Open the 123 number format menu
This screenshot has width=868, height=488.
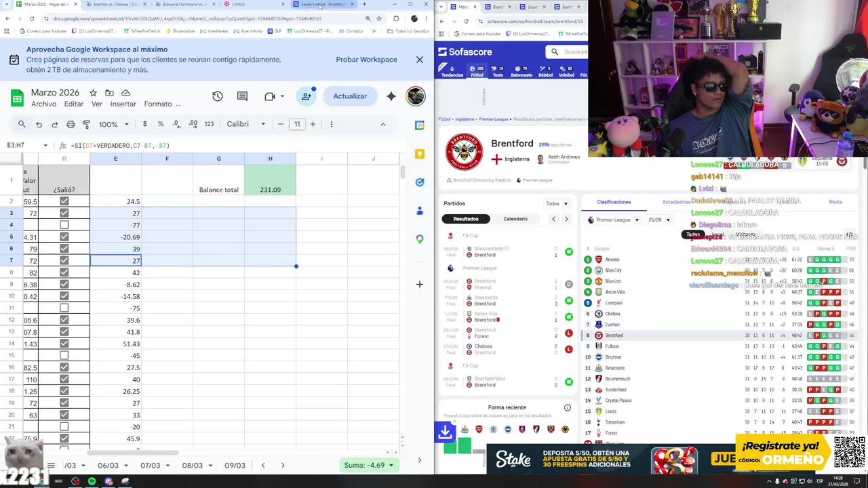[x=209, y=124]
